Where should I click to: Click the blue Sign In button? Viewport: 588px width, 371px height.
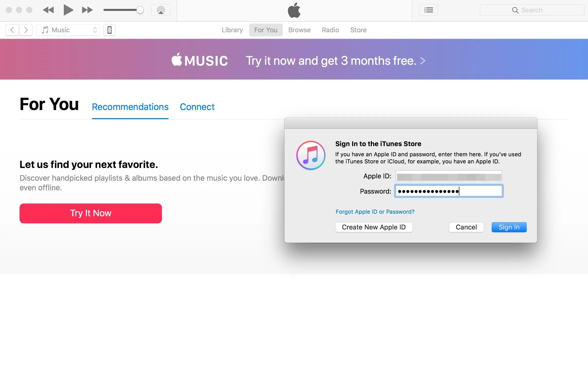[509, 227]
